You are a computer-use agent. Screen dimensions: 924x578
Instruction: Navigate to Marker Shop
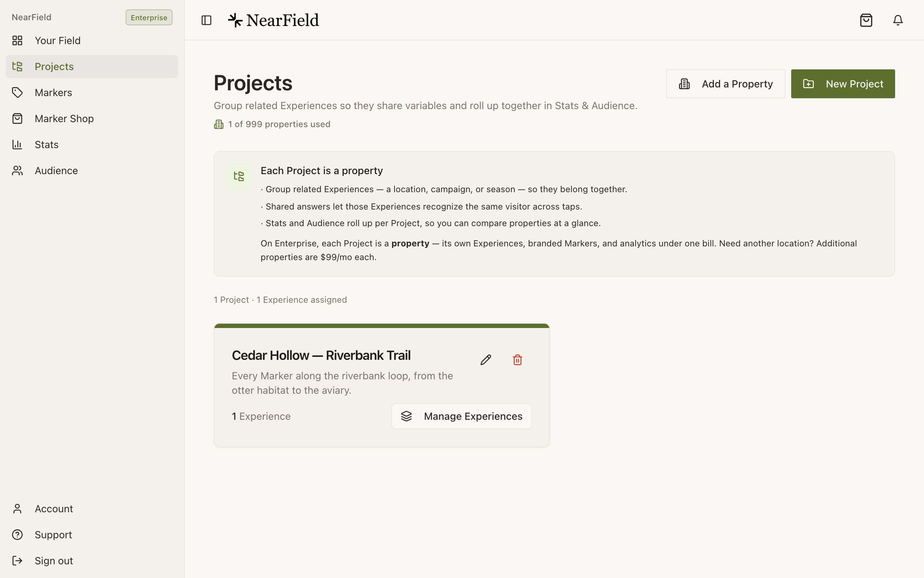[92, 118]
